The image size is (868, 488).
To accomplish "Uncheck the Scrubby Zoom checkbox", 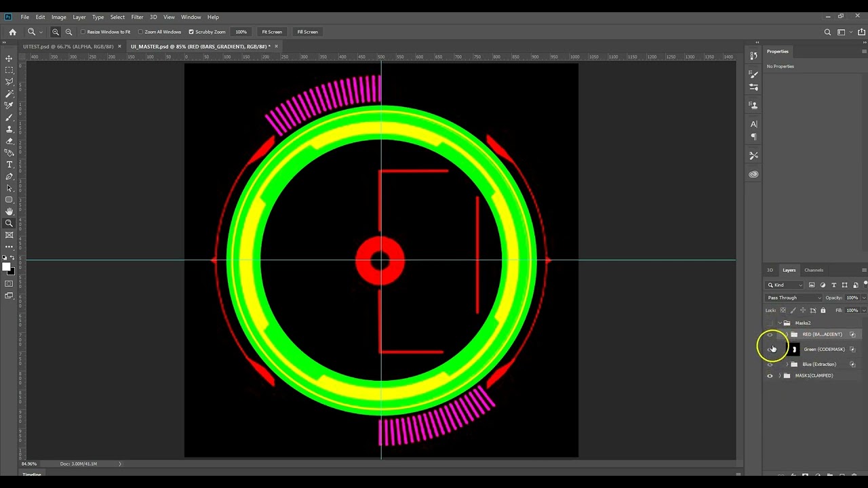I will (x=191, y=32).
